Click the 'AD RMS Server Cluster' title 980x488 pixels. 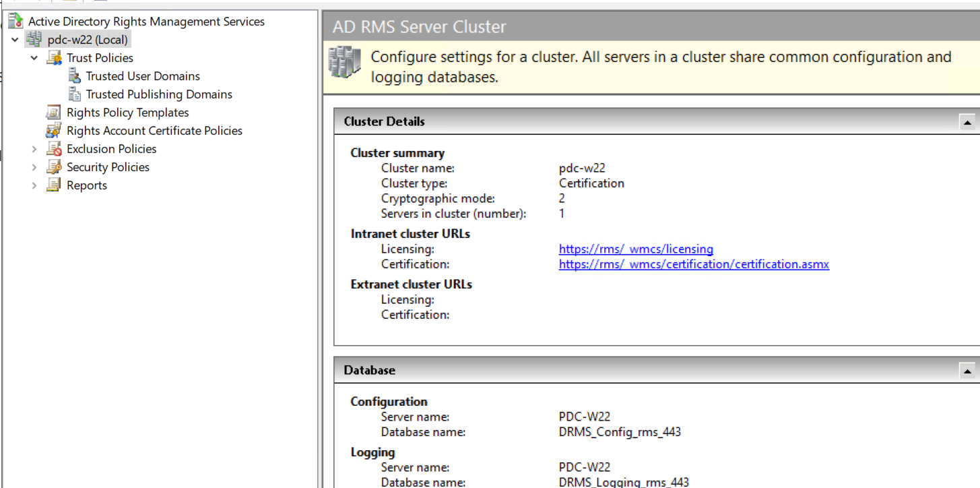pos(419,27)
